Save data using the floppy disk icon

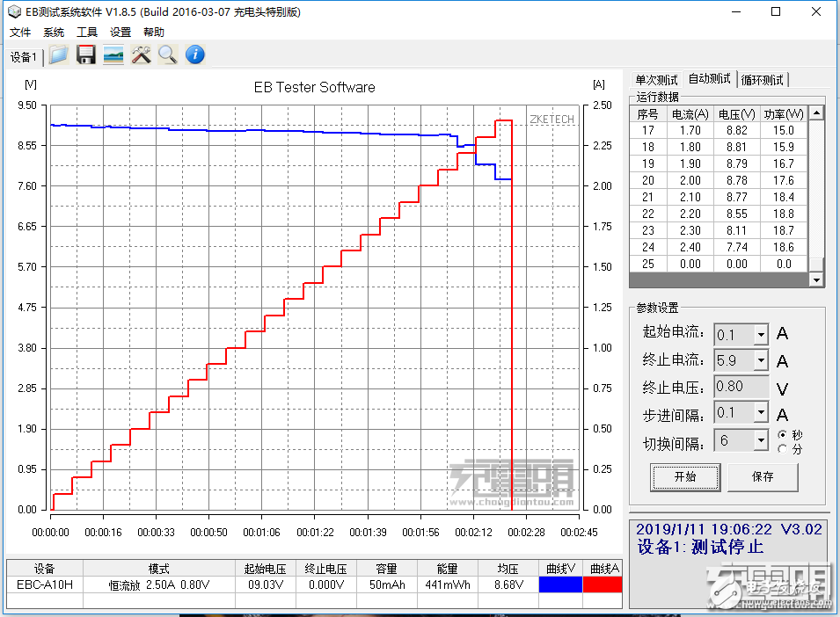pyautogui.click(x=85, y=55)
